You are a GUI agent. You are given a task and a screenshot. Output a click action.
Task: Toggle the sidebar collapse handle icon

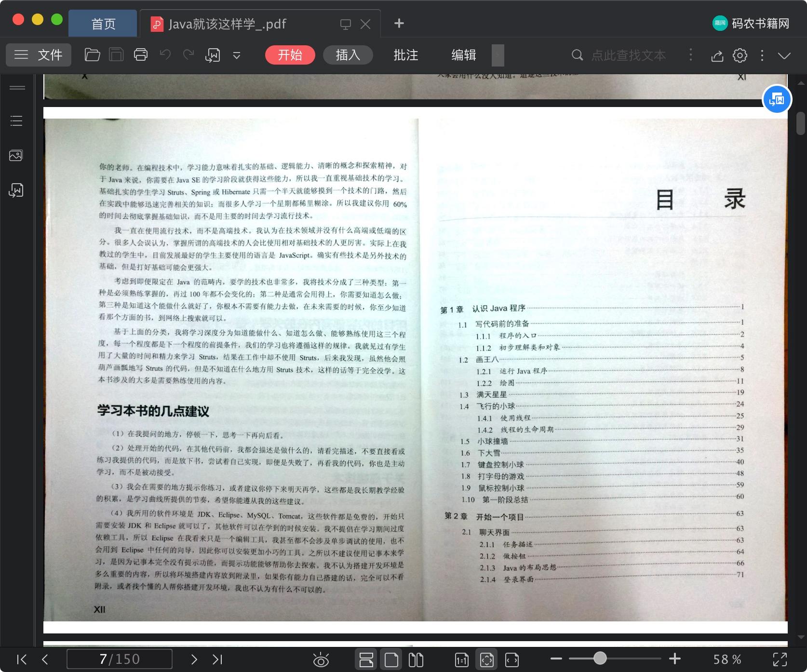(17, 87)
